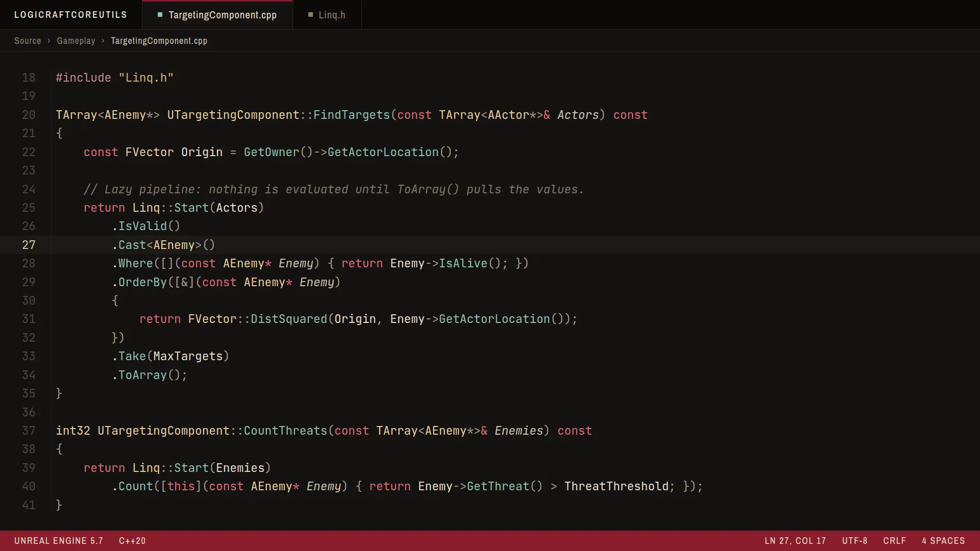Click the .IsValid() call
The width and height of the screenshot is (980, 551).
click(x=146, y=226)
